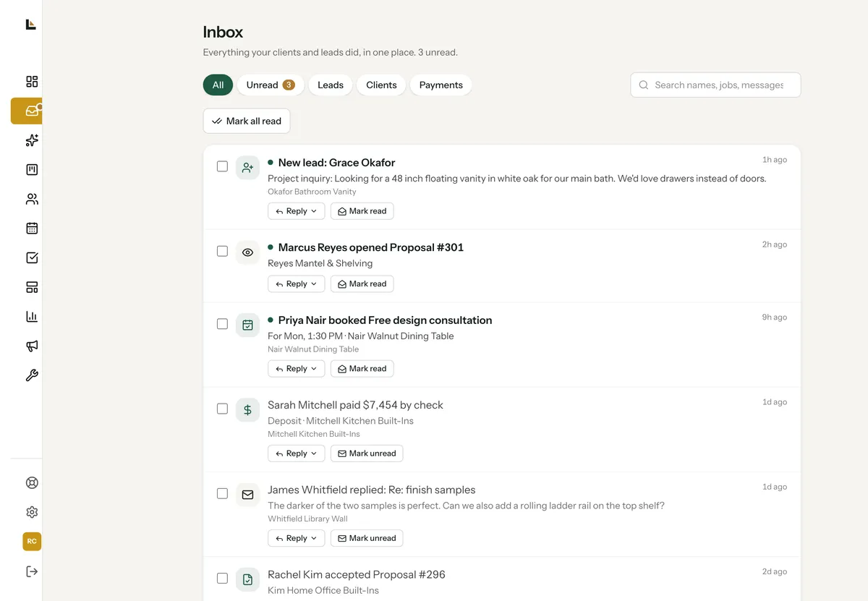
Task: Tick the checkbox for Rachel Kim proposal
Action: (x=223, y=579)
